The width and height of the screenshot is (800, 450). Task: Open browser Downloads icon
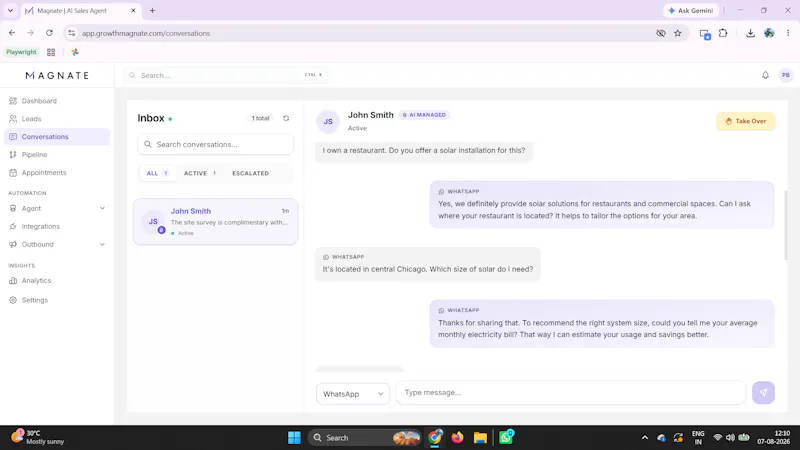pyautogui.click(x=750, y=33)
